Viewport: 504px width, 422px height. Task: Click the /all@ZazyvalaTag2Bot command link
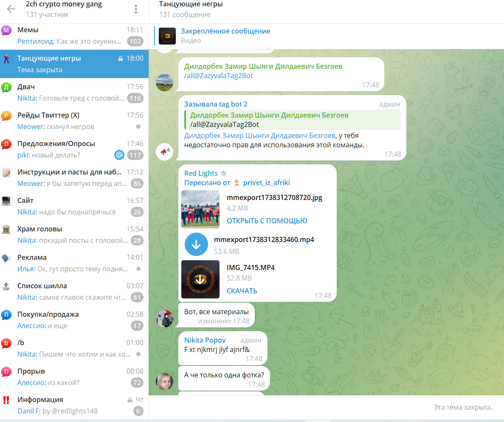[x=219, y=76]
